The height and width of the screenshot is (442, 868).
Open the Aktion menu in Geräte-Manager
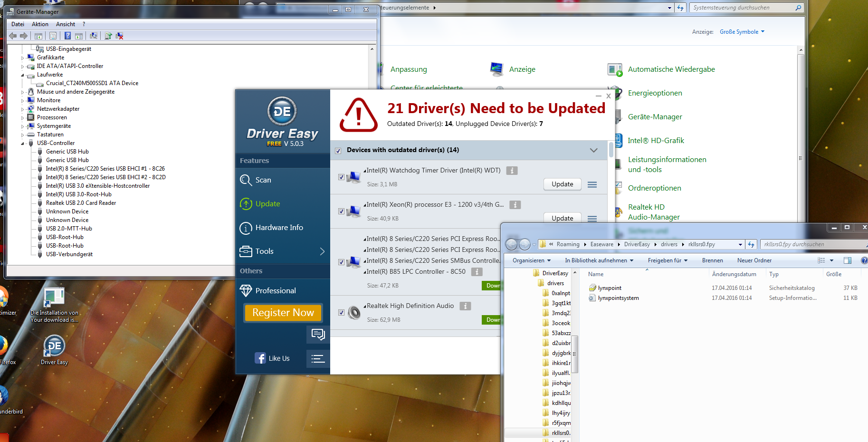[40, 24]
